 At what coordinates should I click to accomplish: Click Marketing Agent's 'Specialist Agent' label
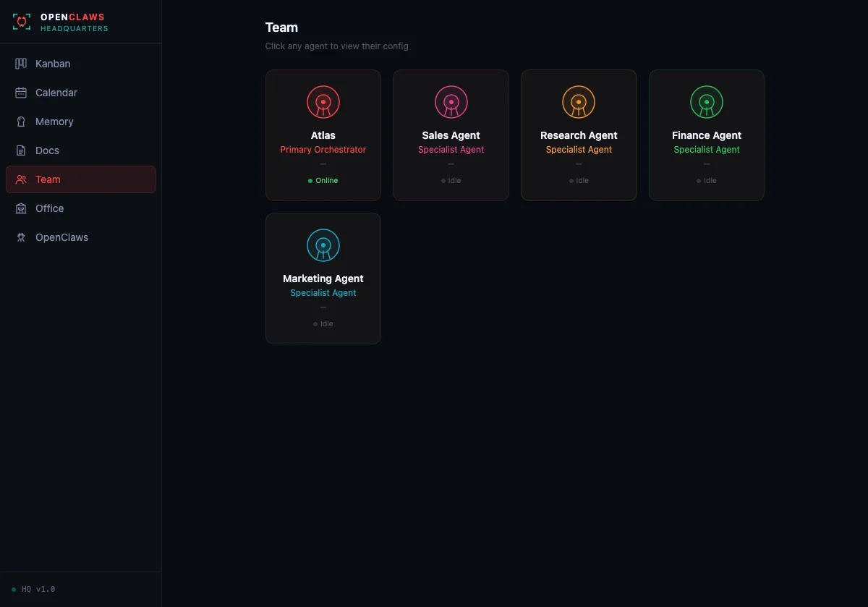(x=323, y=293)
